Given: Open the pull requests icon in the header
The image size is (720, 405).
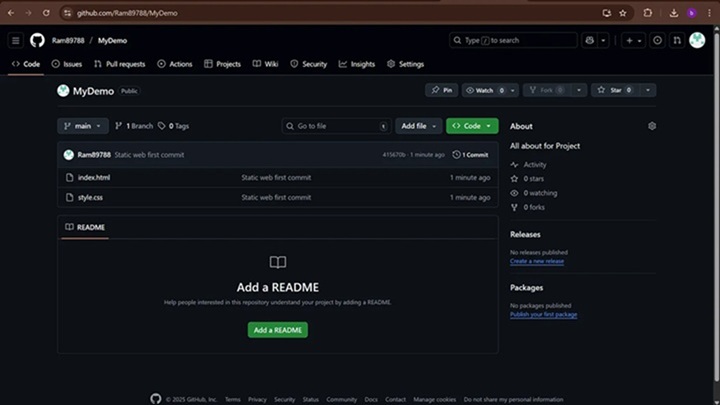Looking at the screenshot, I should 677,40.
